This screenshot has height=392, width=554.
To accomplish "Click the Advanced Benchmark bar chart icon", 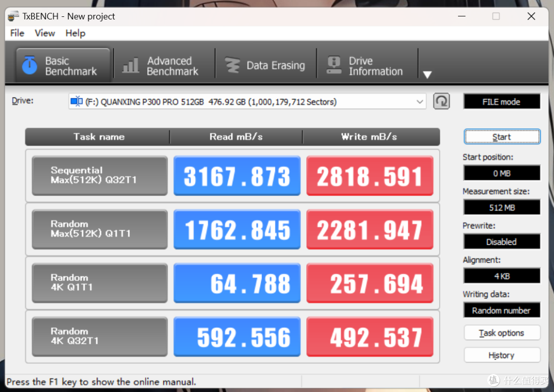I will pyautogui.click(x=130, y=65).
